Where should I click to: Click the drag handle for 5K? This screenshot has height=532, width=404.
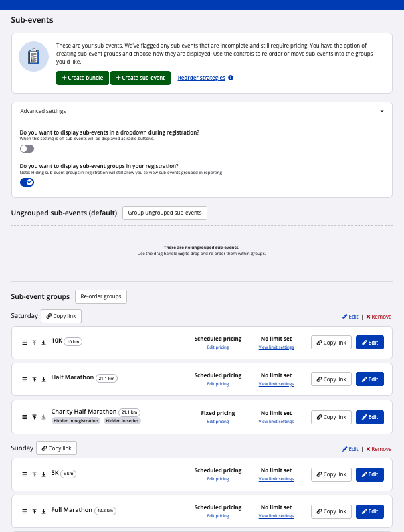(x=25, y=474)
